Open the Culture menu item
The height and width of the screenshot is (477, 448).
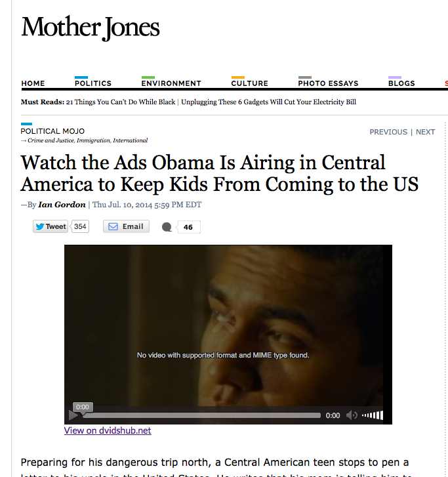(x=250, y=83)
